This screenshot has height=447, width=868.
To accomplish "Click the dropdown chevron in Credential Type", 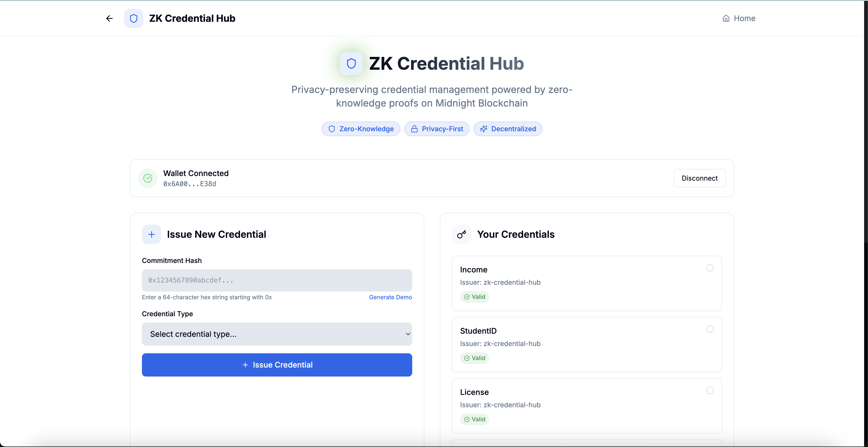I will click(408, 334).
